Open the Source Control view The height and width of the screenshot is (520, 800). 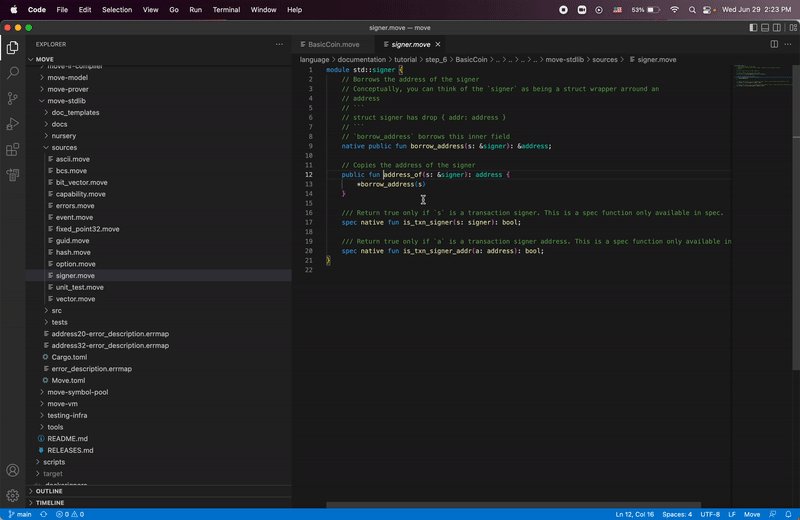pyautogui.click(x=13, y=98)
